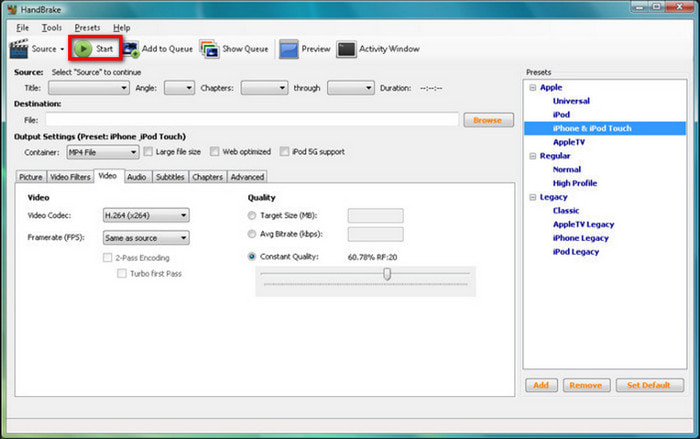Screen dimensions: 700x439
Task: Click the destination File input field
Action: [252, 120]
